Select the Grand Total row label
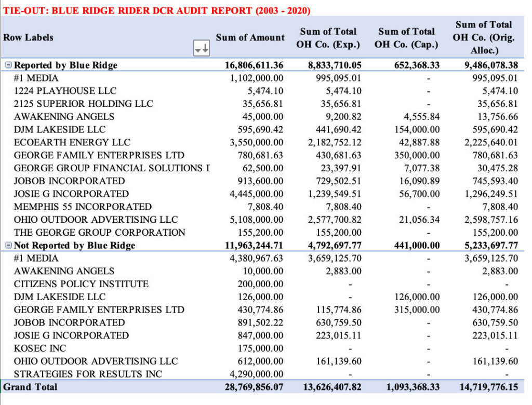This screenshot has height=405, width=532. (x=31, y=387)
